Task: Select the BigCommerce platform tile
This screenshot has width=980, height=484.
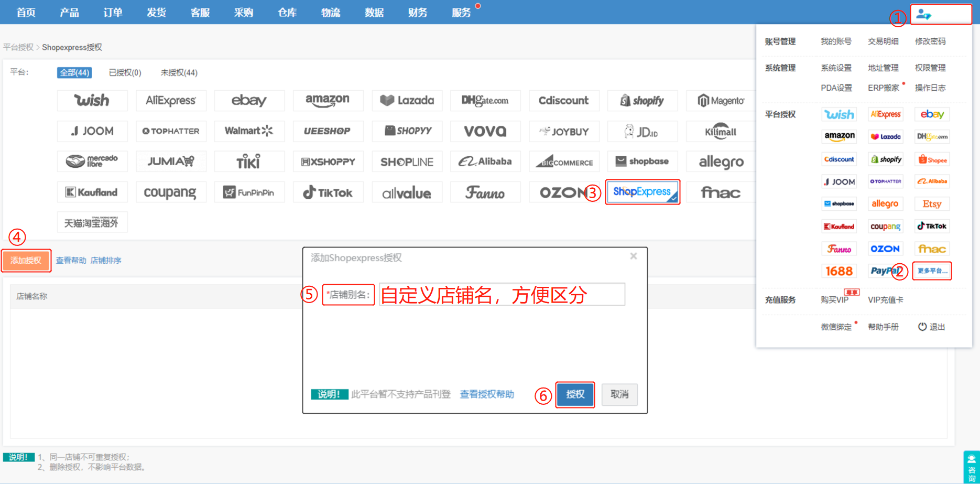Action: (564, 162)
